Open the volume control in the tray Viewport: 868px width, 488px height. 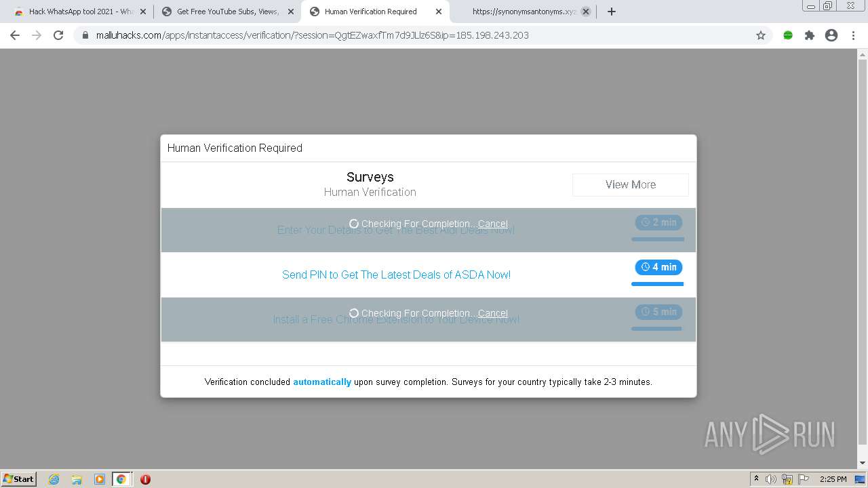(771, 479)
